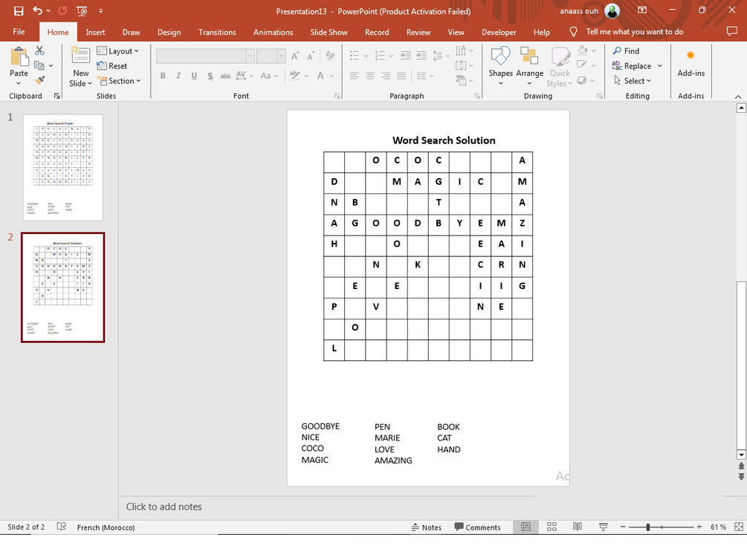The height and width of the screenshot is (560, 747).
Task: Switch to the Insert tab
Action: pos(95,32)
